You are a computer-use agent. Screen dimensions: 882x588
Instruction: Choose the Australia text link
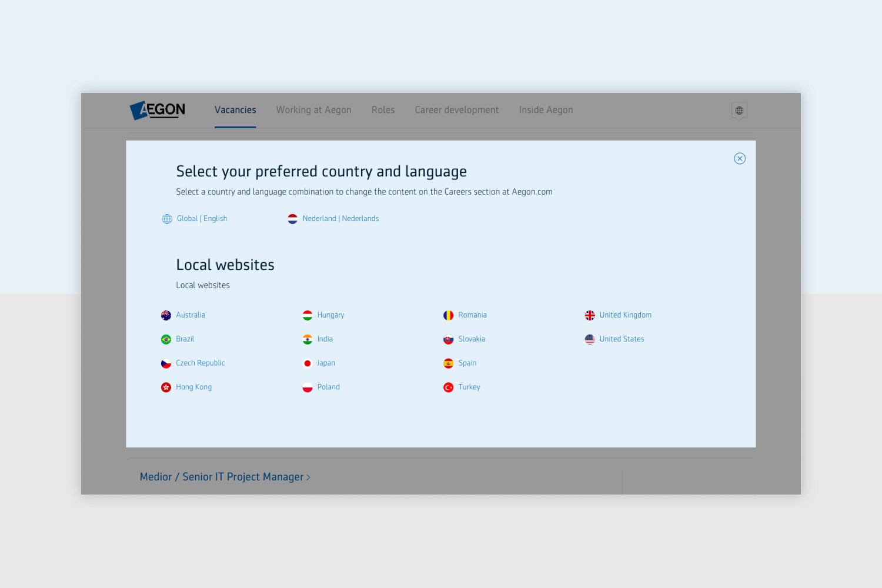(x=191, y=315)
